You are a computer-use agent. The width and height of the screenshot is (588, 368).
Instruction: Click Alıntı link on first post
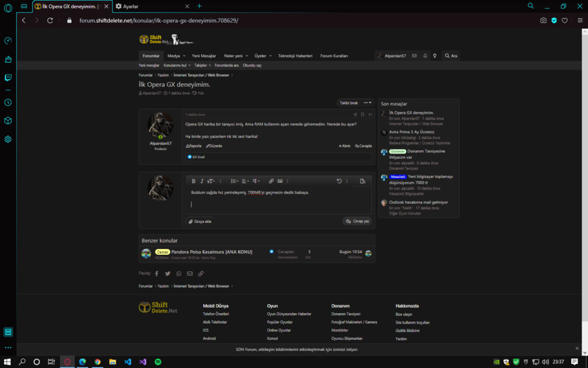pyautogui.click(x=344, y=146)
